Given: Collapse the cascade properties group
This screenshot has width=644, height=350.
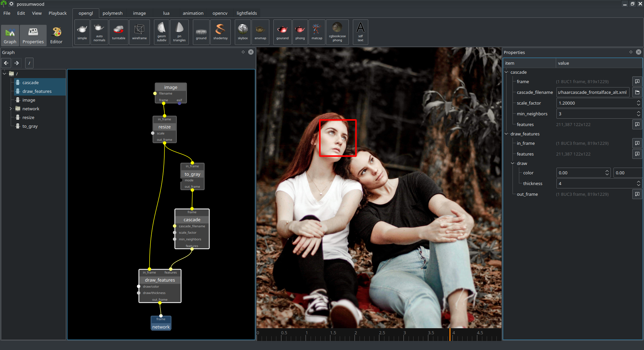Looking at the screenshot, I should click(506, 72).
